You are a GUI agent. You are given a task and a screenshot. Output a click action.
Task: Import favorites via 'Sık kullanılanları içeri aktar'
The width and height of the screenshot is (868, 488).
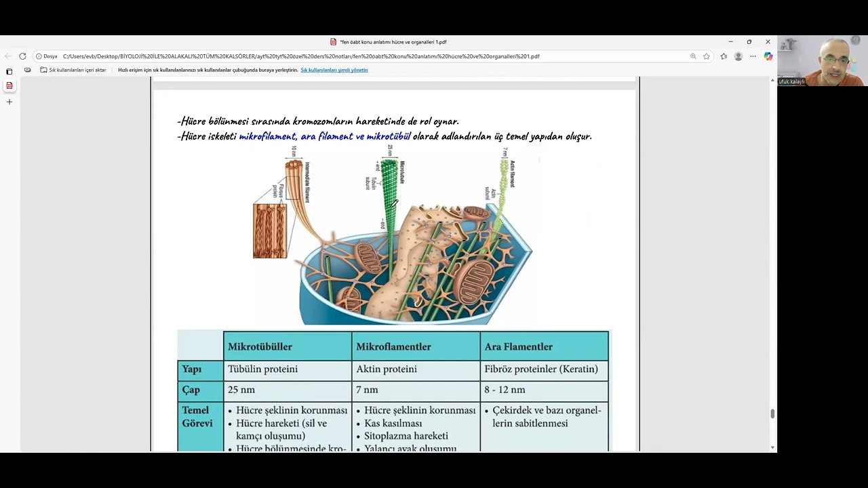pyautogui.click(x=73, y=70)
